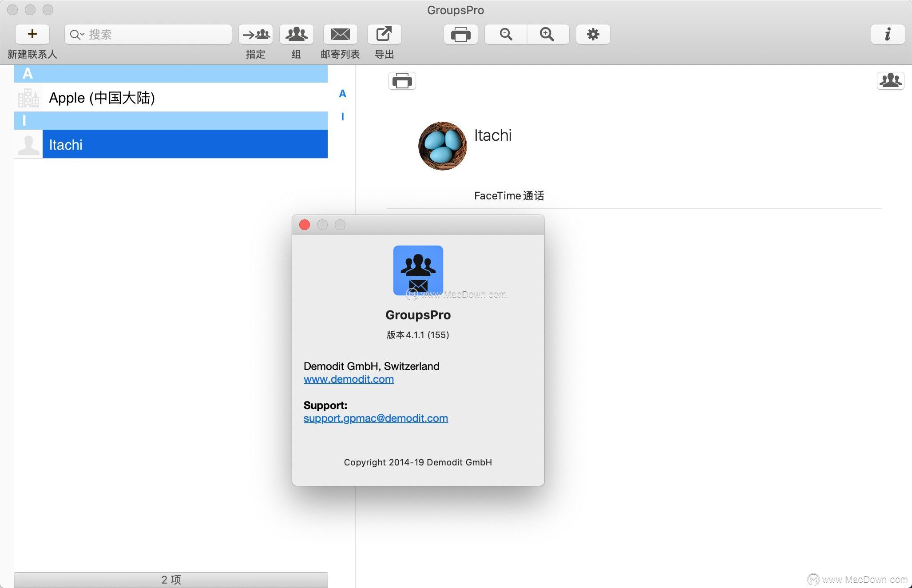
Task: Click the Apple company building icon
Action: (x=28, y=98)
